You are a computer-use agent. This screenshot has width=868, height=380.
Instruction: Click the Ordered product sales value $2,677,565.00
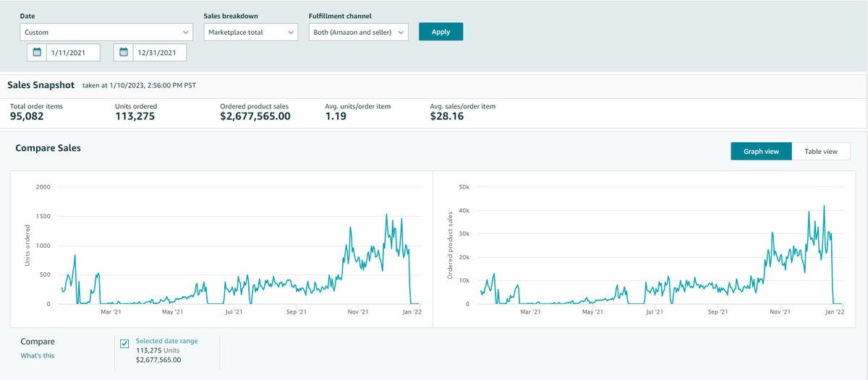[255, 116]
